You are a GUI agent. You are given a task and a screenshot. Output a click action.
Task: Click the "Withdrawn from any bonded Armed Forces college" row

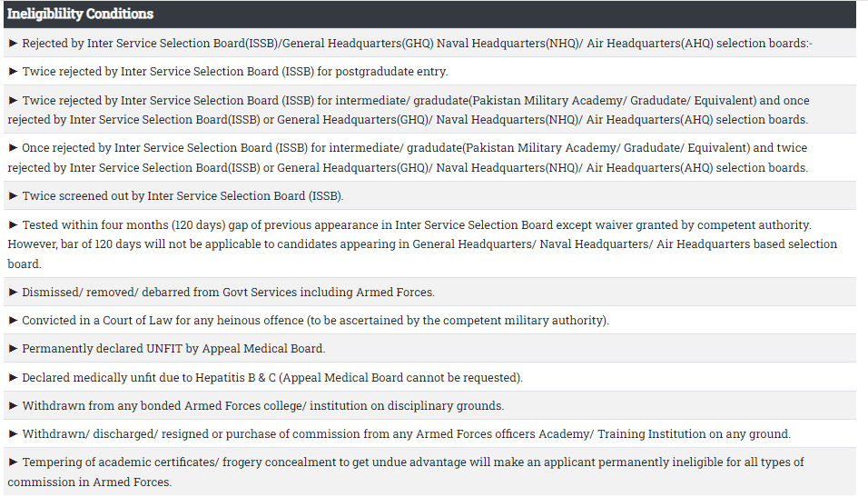click(262, 406)
